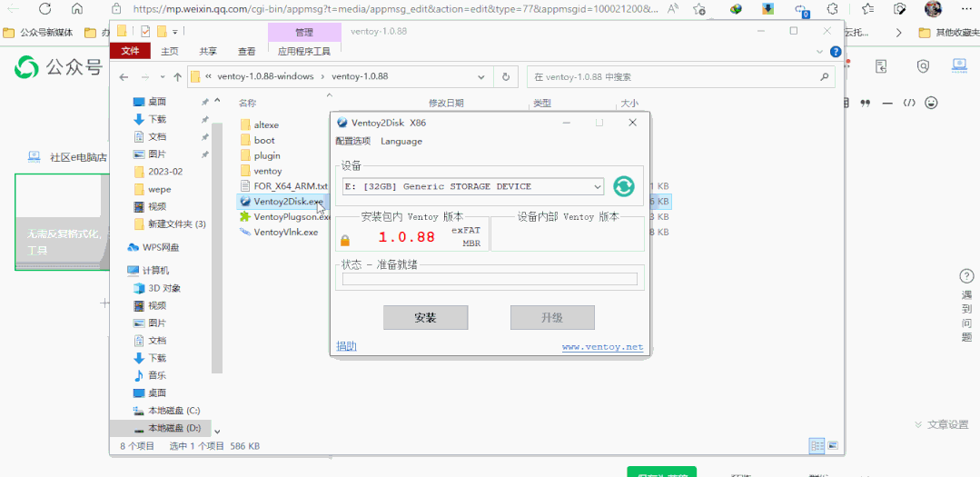This screenshot has height=477, width=980.
Task: Click the Explorer up-one-level arrow
Action: (177, 77)
